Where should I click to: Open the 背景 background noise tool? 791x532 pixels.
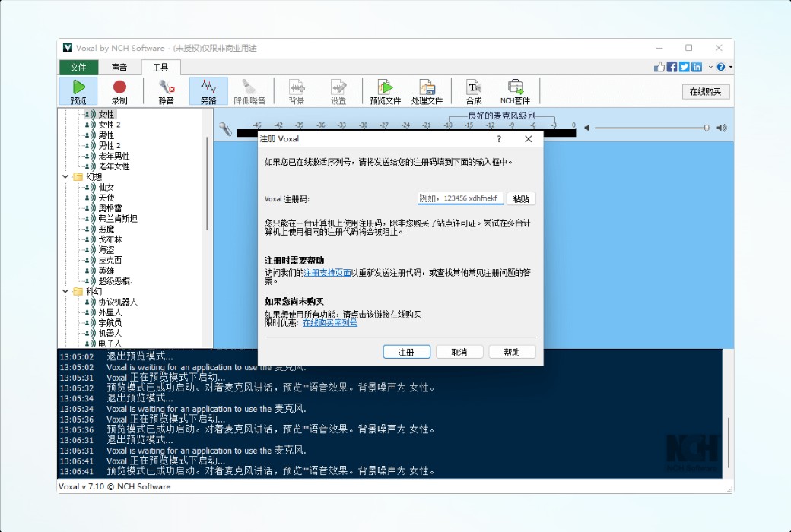[x=297, y=91]
